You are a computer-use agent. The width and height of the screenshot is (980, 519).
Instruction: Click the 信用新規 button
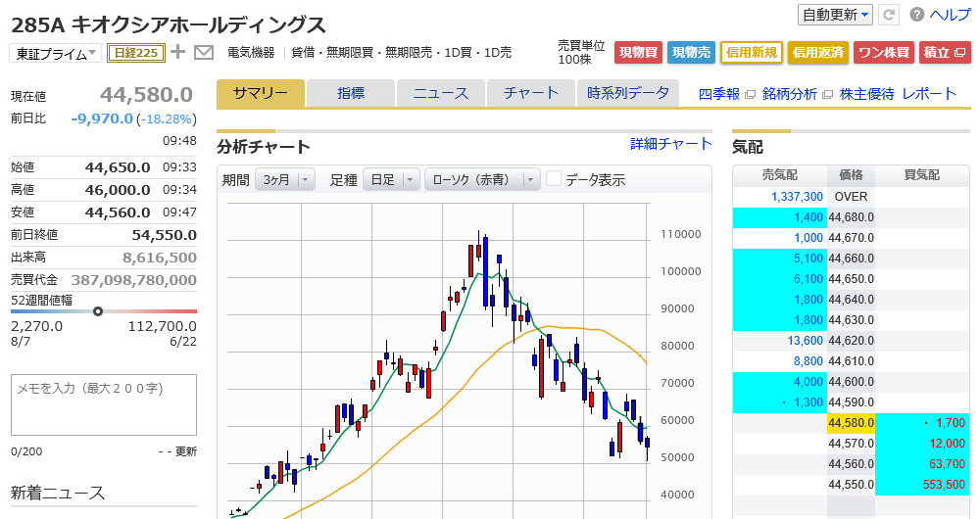[x=752, y=53]
